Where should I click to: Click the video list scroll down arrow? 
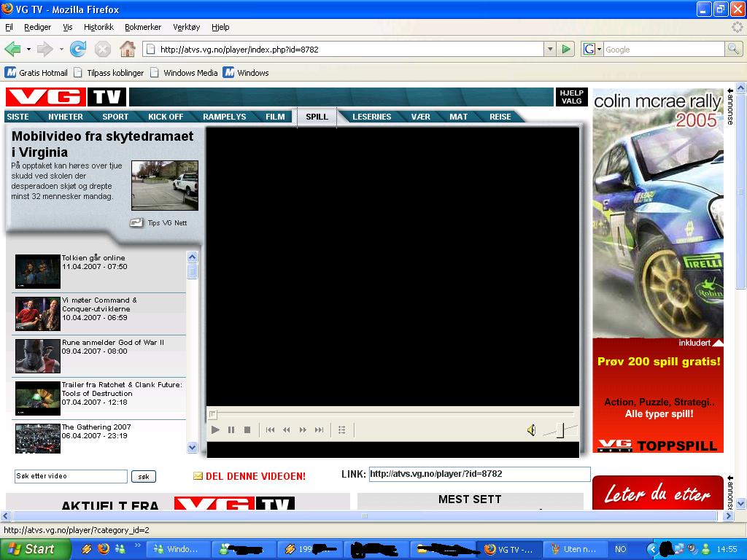[x=192, y=447]
